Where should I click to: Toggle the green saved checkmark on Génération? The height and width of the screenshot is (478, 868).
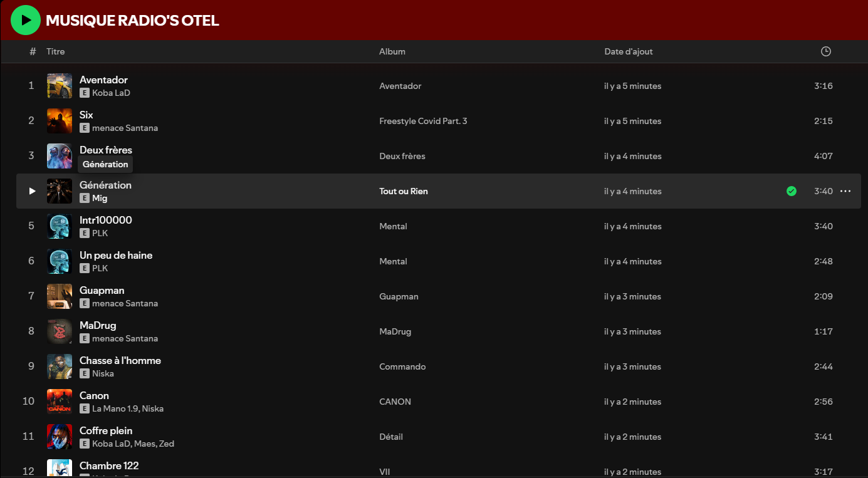pyautogui.click(x=792, y=191)
